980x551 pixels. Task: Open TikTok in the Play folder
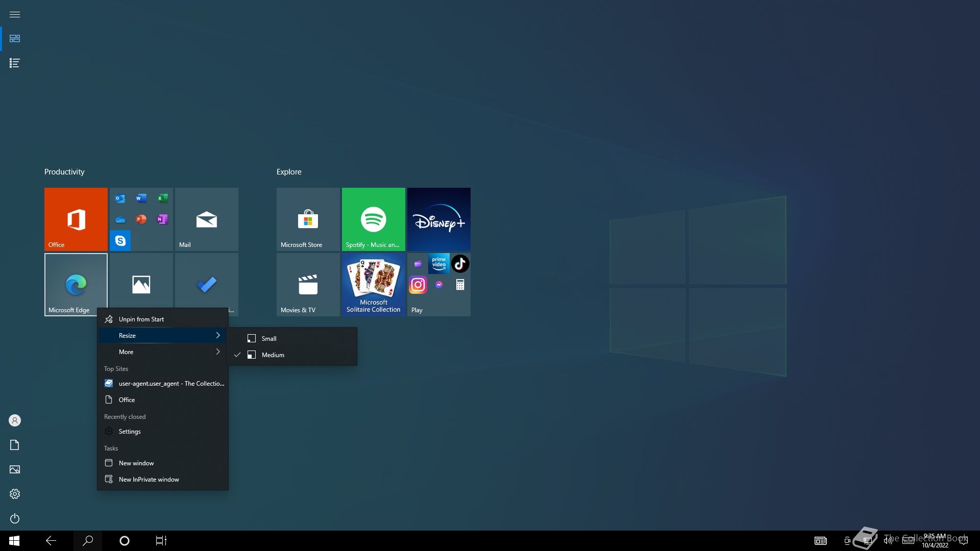coord(460,263)
